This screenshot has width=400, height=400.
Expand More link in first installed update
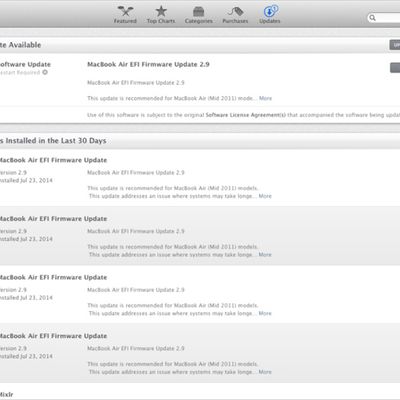coord(265,196)
